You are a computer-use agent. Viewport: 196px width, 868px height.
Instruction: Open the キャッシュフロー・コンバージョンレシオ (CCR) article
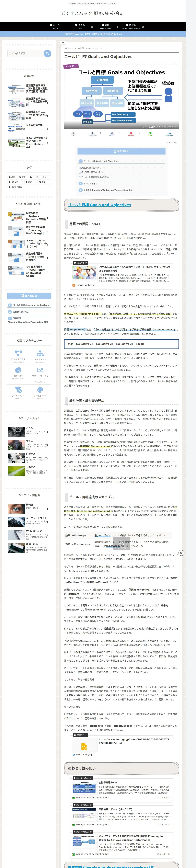[x=29, y=244]
